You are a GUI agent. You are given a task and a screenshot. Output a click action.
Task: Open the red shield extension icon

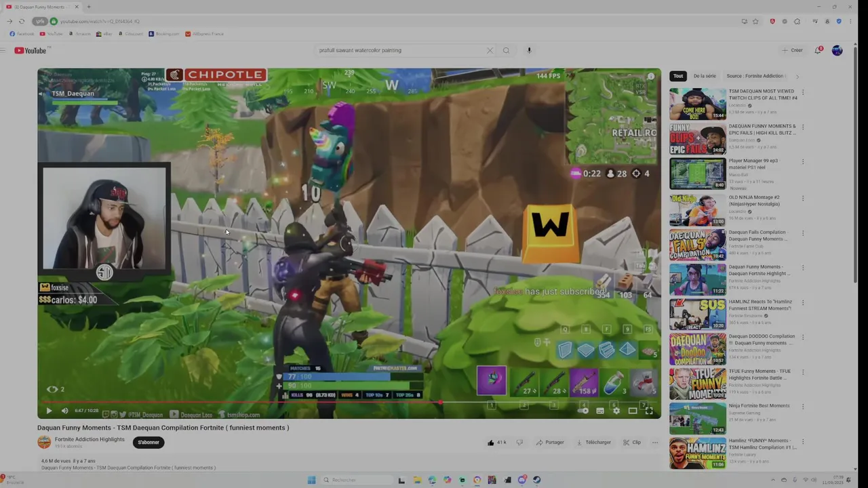click(x=772, y=21)
